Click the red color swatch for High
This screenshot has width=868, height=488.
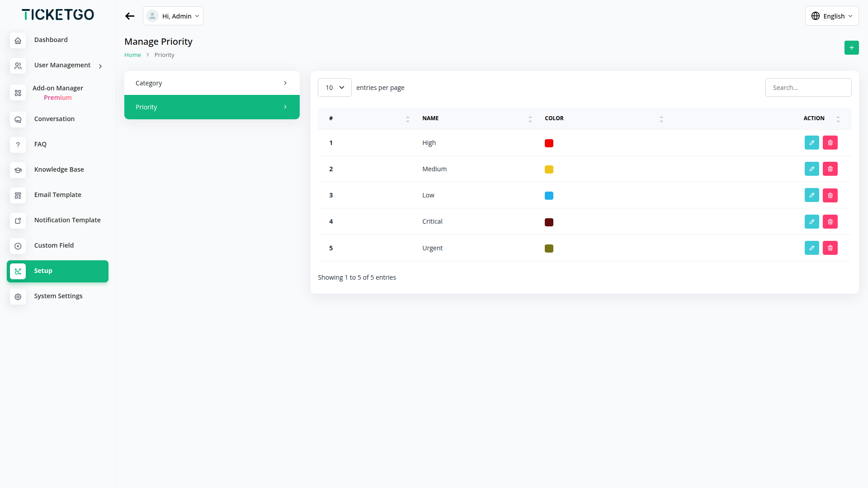pos(549,143)
